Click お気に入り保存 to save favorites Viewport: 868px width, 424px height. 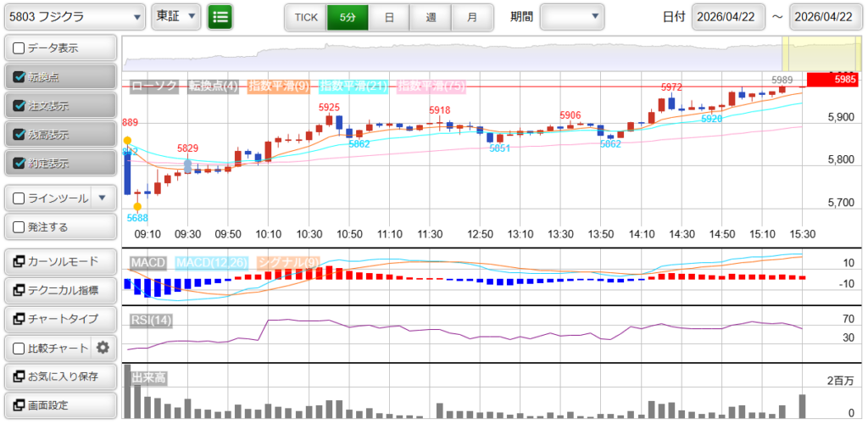point(60,376)
